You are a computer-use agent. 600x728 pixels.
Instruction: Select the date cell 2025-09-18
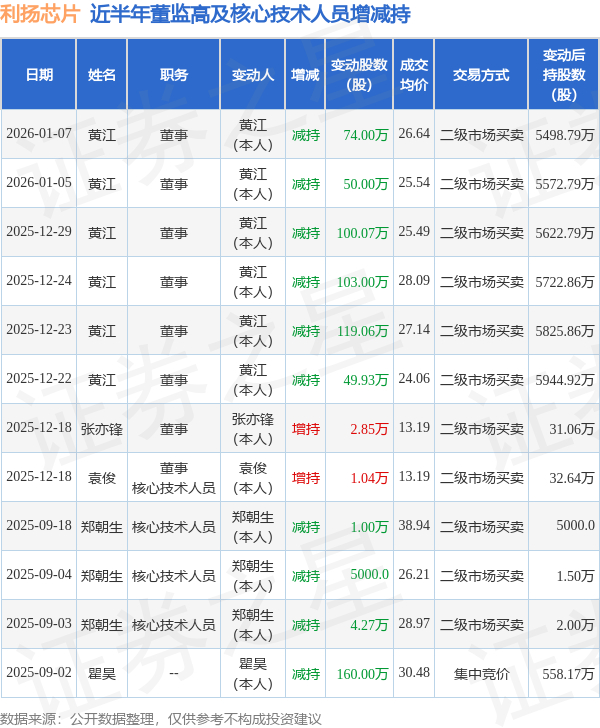click(39, 526)
